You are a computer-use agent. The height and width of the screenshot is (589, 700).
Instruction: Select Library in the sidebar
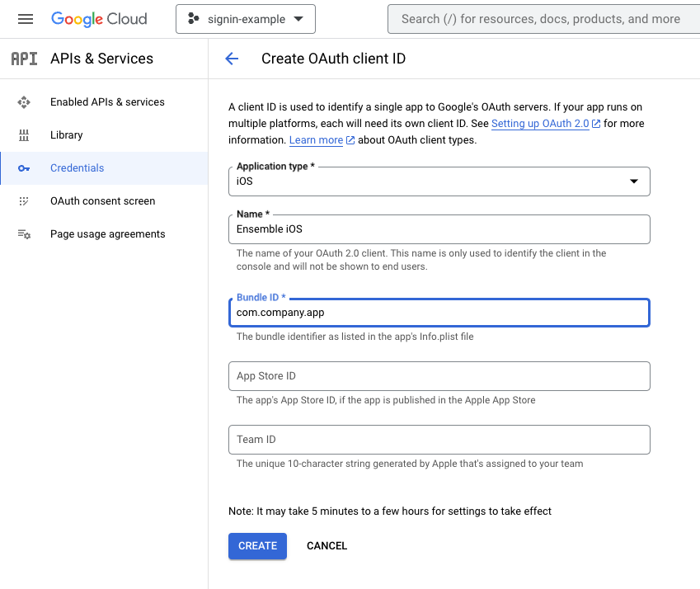coord(66,134)
